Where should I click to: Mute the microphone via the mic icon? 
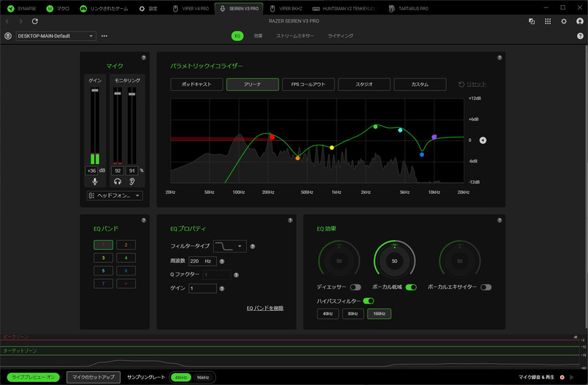pos(95,181)
